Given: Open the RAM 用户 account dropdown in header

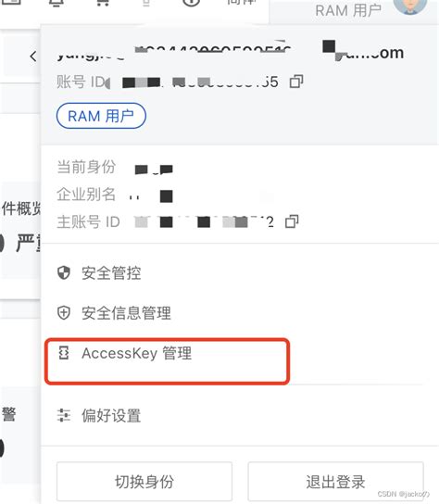Looking at the screenshot, I should pyautogui.click(x=348, y=11).
